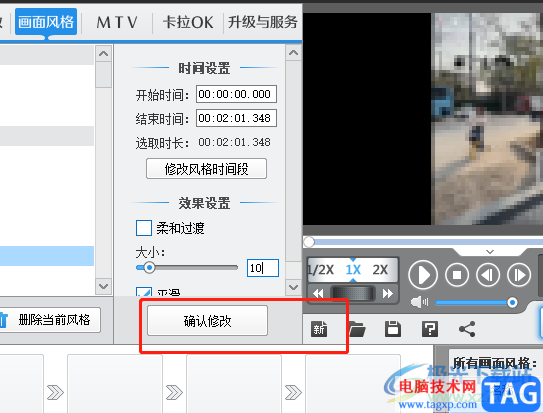The width and height of the screenshot is (543, 413).
Task: Stop the video playback
Action: (457, 275)
